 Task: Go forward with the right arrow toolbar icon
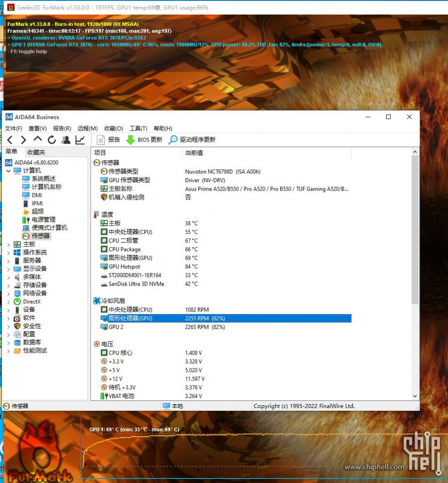coord(23,140)
